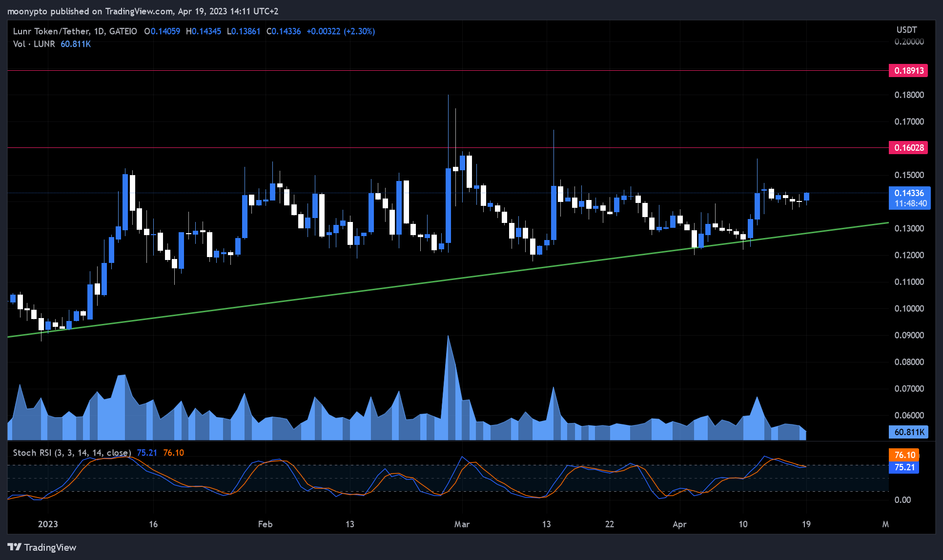The width and height of the screenshot is (943, 560).
Task: Click the moonypto published header text
Action: coord(143,11)
